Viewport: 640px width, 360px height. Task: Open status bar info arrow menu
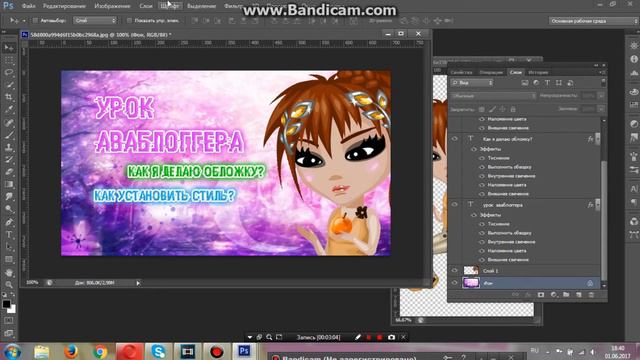click(138, 283)
